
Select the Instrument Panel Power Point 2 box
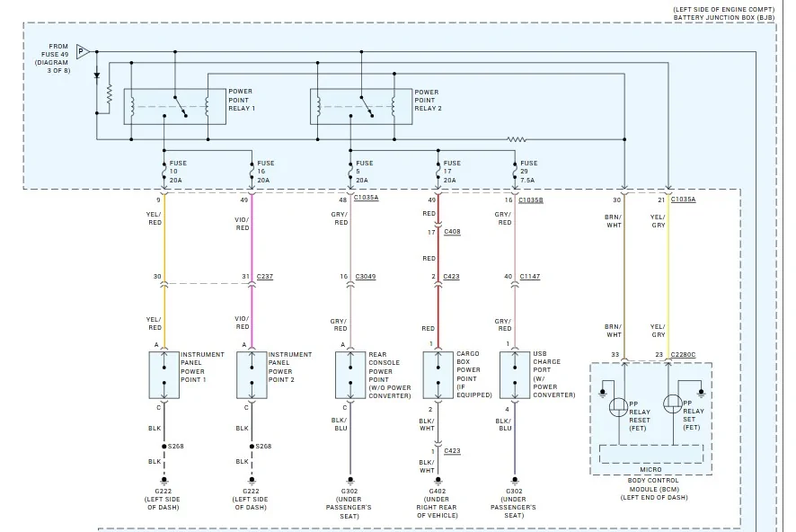pos(252,375)
